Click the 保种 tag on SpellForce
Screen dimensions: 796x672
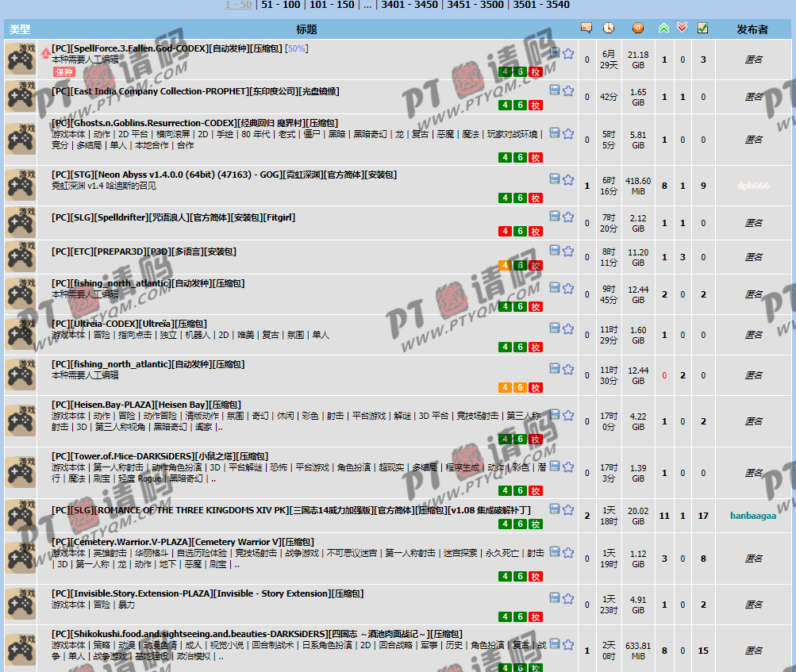pos(64,72)
